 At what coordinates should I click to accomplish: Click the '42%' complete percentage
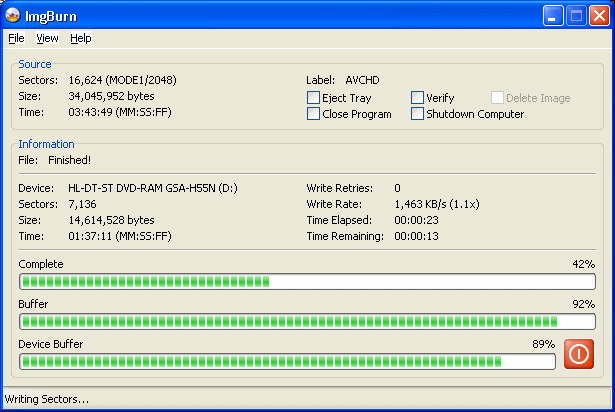point(584,264)
